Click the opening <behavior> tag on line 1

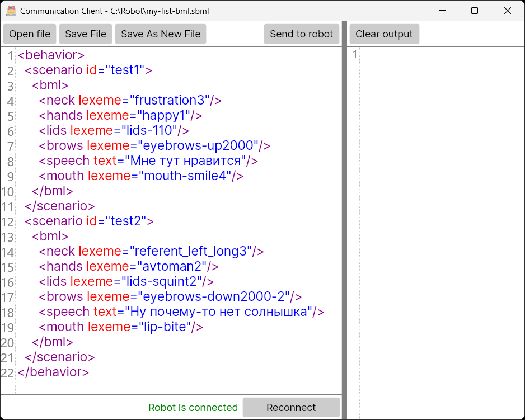click(x=51, y=55)
